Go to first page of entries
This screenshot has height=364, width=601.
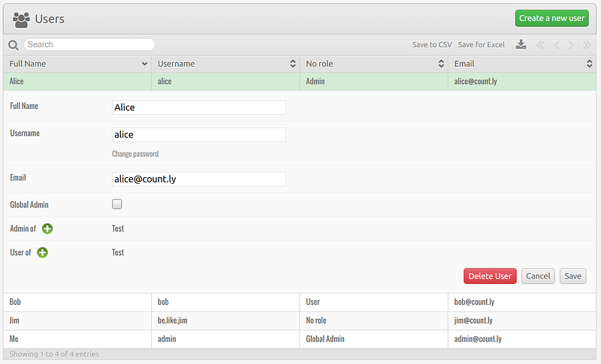click(x=540, y=45)
